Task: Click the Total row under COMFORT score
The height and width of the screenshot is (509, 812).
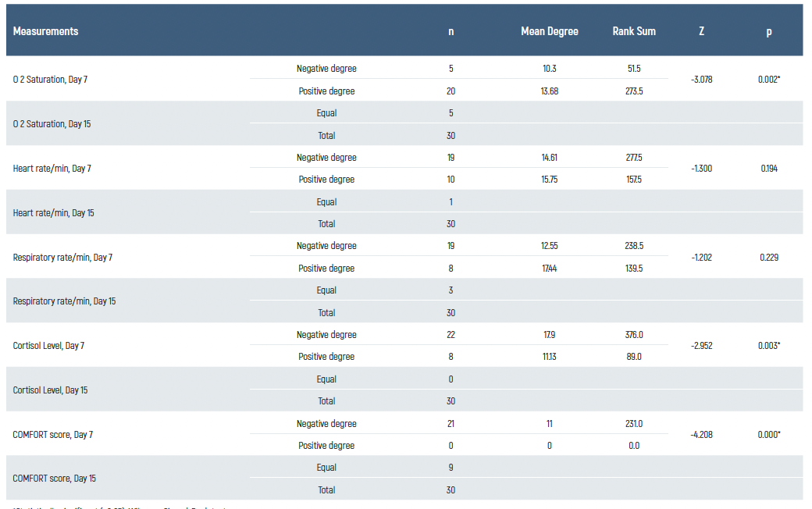Action: pyautogui.click(x=327, y=489)
